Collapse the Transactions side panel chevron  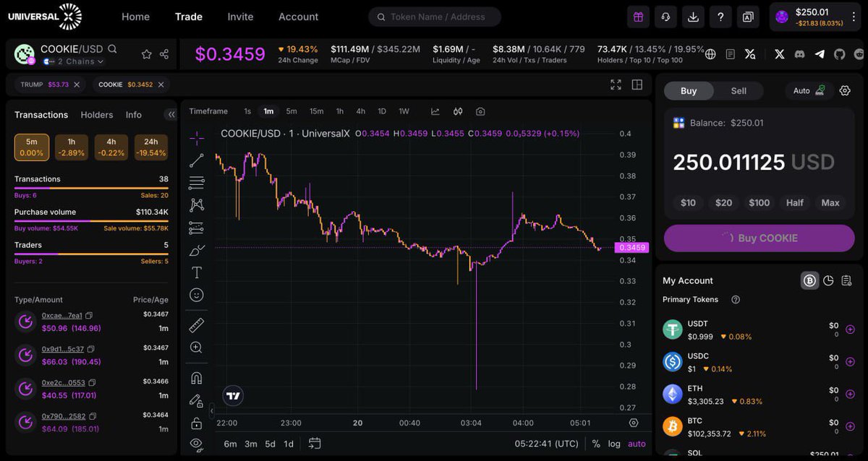pyautogui.click(x=171, y=113)
